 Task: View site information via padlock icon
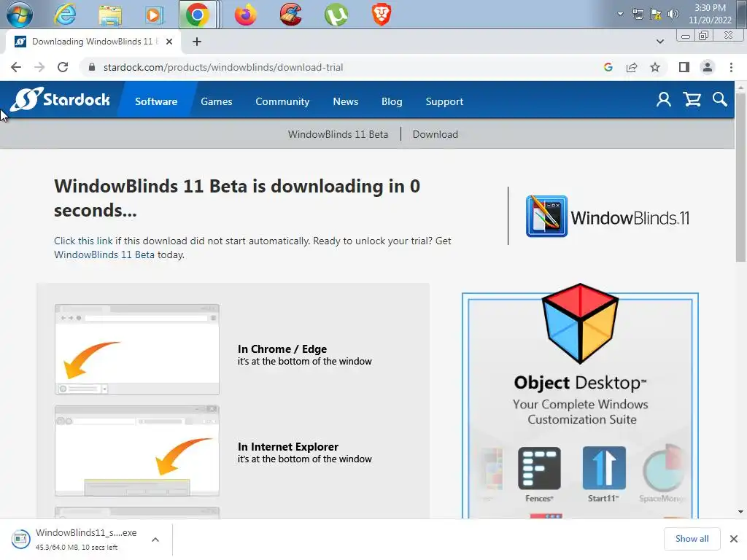click(92, 67)
